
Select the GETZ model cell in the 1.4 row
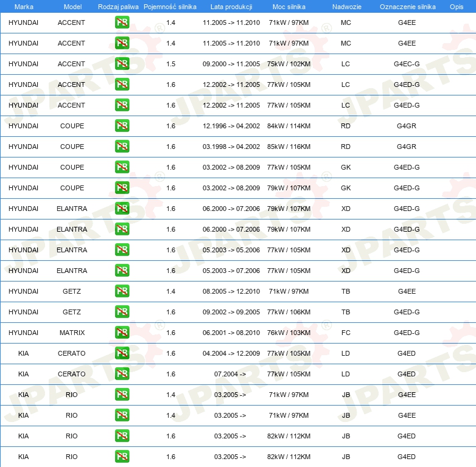[72, 291]
